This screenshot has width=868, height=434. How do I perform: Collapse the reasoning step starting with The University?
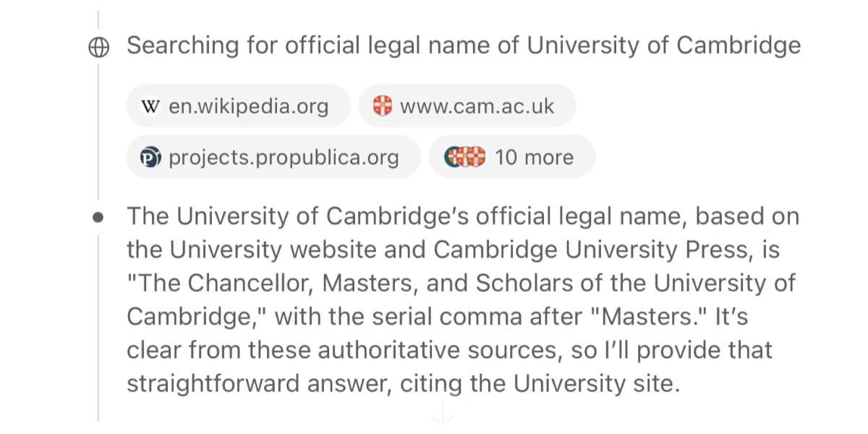463,216
